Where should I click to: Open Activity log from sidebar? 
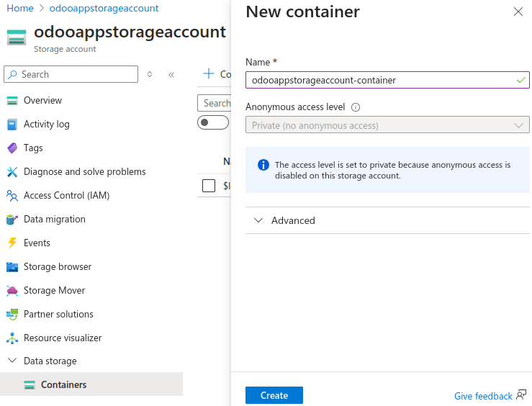[x=46, y=124]
